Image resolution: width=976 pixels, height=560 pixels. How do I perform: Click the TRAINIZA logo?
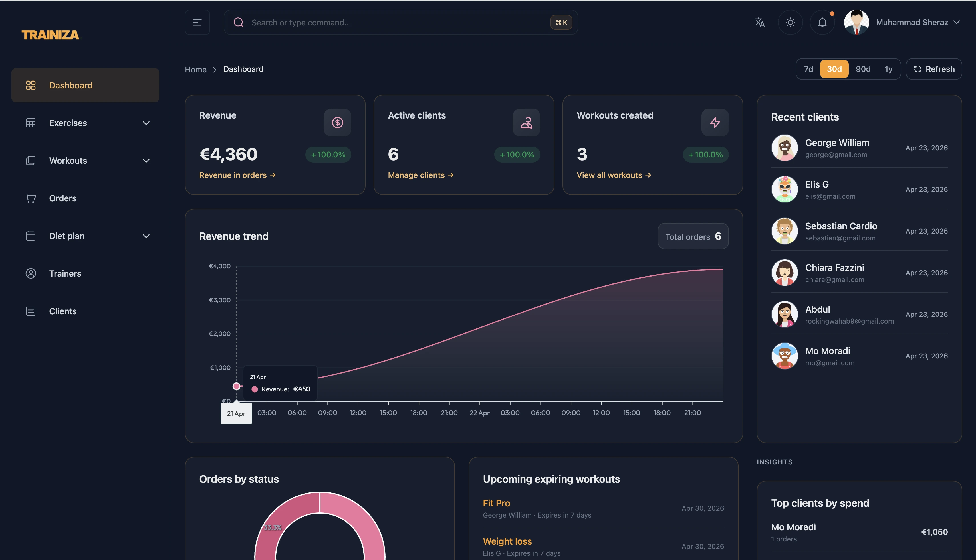pyautogui.click(x=51, y=35)
